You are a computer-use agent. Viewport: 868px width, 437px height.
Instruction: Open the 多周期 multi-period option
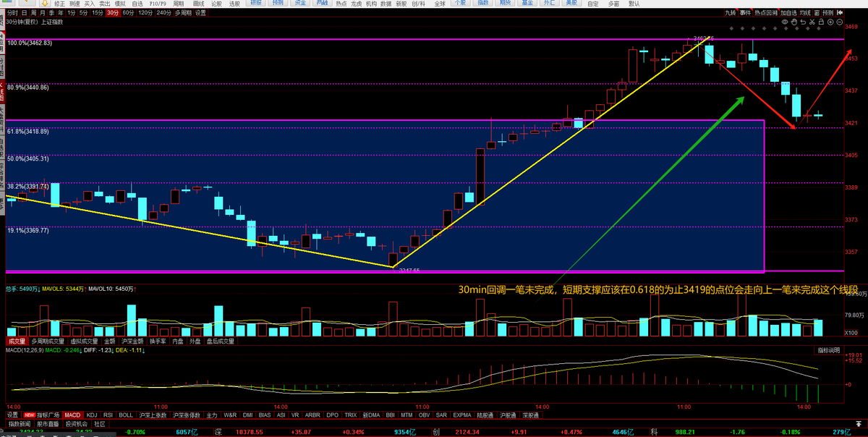184,13
